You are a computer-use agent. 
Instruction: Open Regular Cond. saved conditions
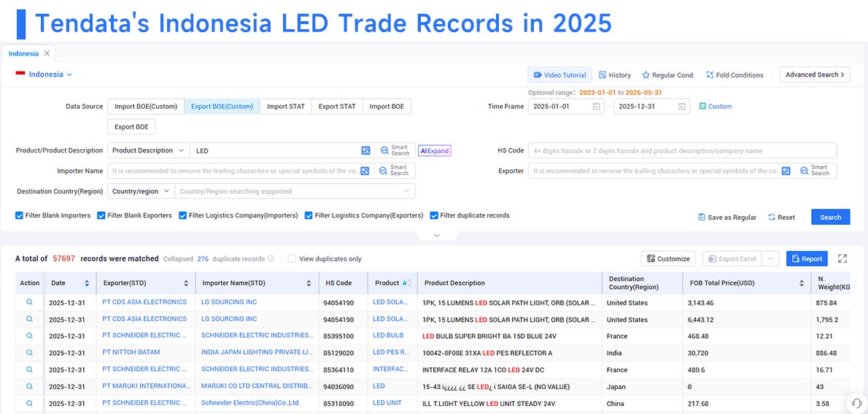tap(668, 74)
